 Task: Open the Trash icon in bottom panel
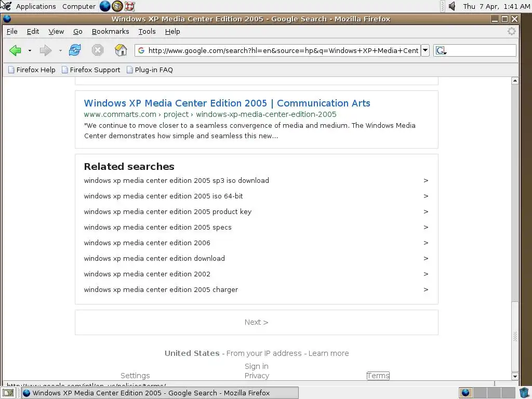[525, 393]
